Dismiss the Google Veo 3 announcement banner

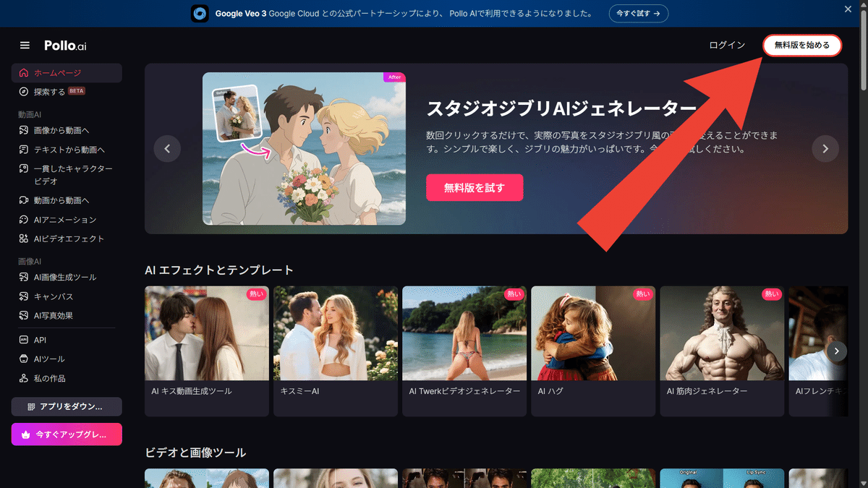(x=848, y=9)
